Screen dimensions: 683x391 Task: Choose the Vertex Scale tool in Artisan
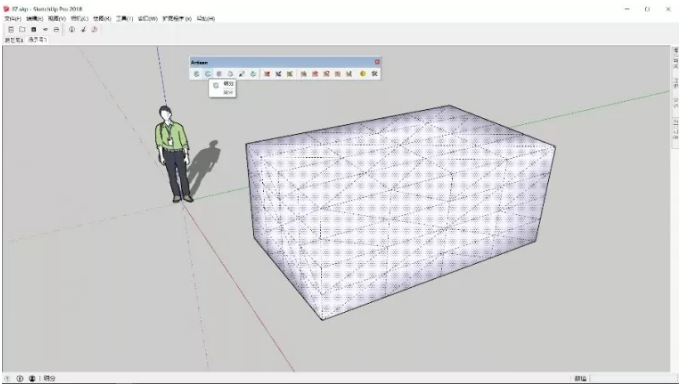[x=338, y=74]
